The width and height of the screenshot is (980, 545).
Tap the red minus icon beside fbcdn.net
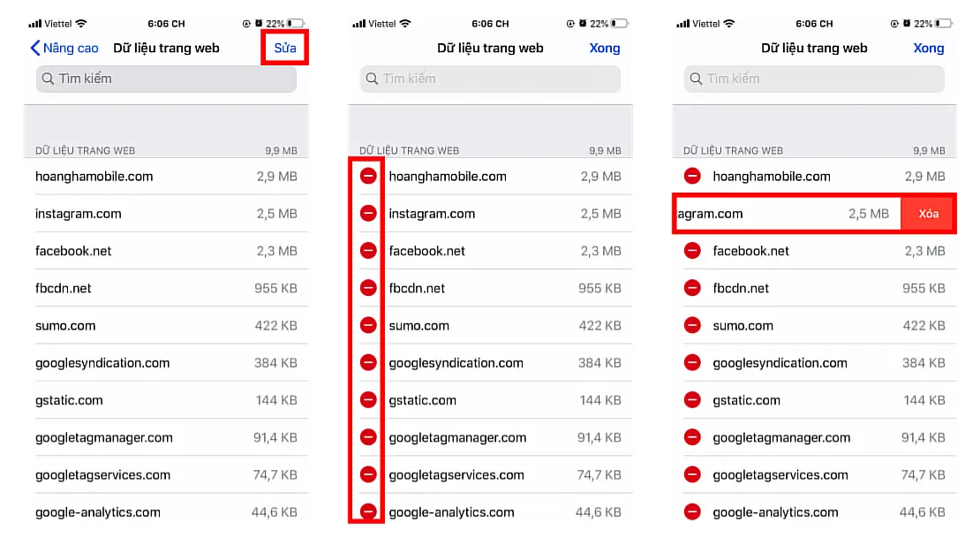point(368,287)
